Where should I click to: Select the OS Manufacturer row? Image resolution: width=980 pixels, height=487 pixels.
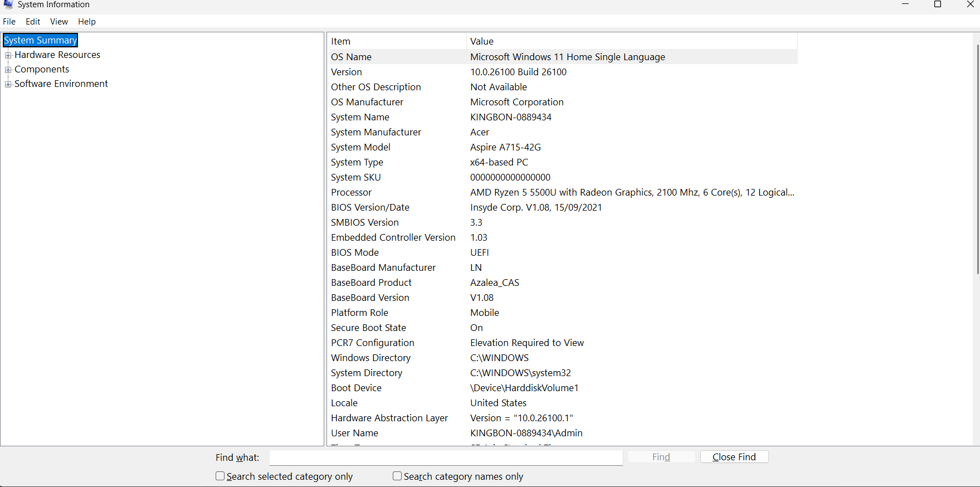click(x=563, y=102)
